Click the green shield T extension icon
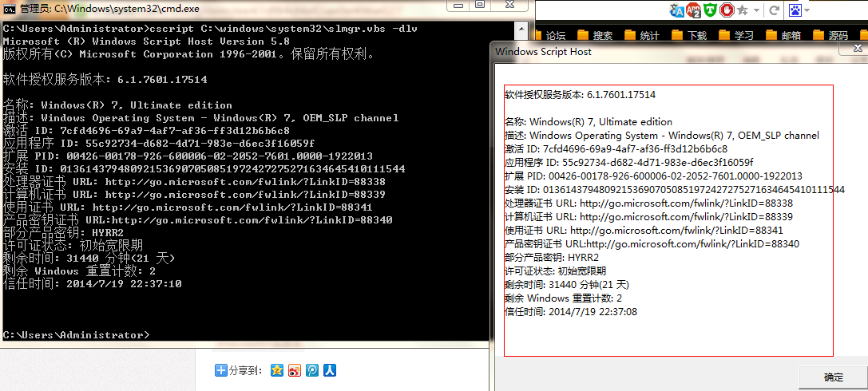The height and width of the screenshot is (391, 868). 710,10
